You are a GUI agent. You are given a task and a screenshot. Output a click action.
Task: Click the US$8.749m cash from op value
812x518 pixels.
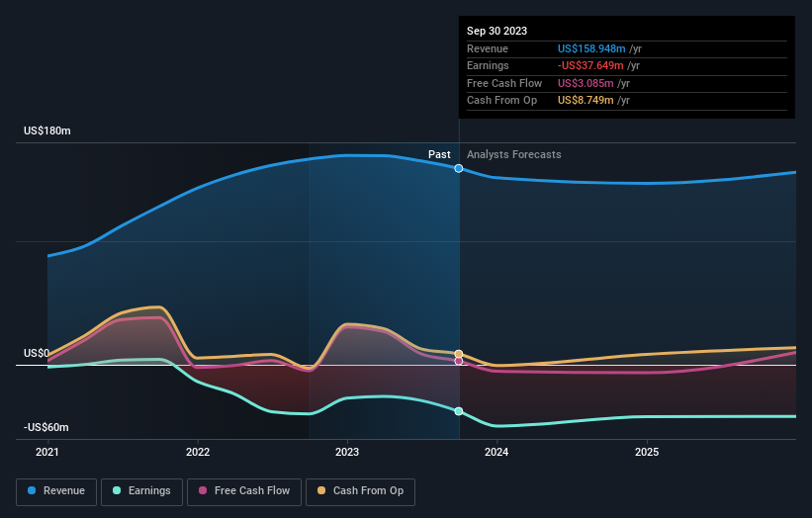coord(586,101)
